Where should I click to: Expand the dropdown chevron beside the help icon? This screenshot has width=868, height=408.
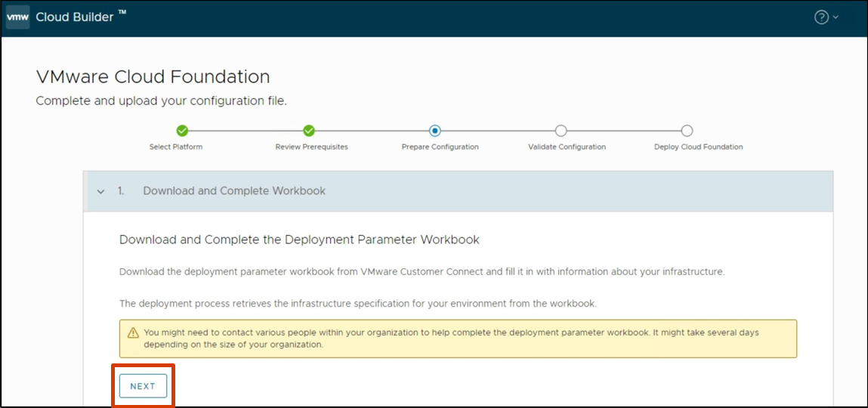pyautogui.click(x=836, y=17)
